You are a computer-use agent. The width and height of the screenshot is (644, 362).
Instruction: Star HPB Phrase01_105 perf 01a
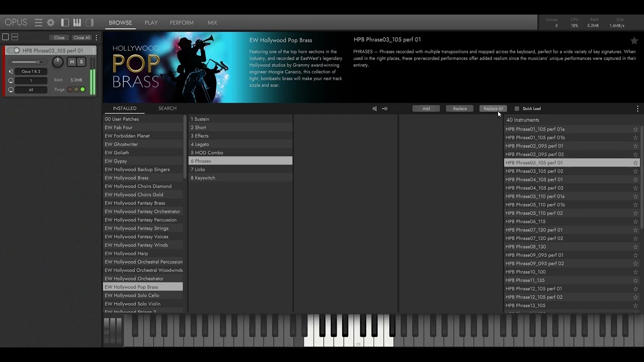coord(635,129)
